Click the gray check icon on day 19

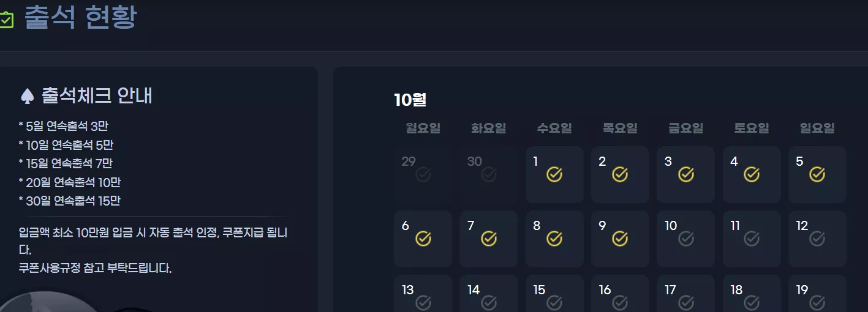[x=817, y=303]
